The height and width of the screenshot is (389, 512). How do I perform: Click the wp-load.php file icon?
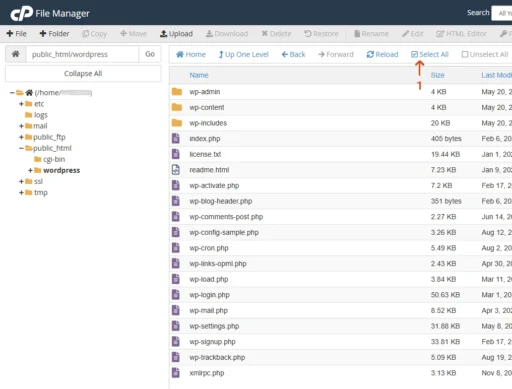point(176,279)
